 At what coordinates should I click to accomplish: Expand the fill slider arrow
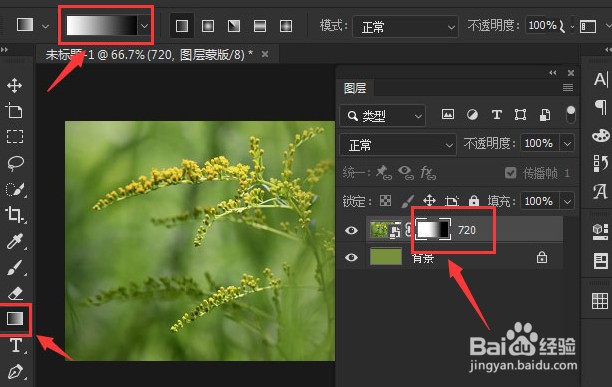tap(567, 201)
